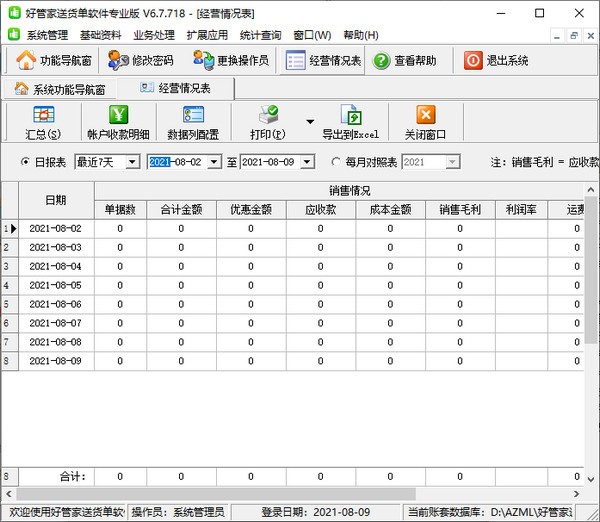The width and height of the screenshot is (600, 522).
Task: Click the 利润率 column header
Action: pos(522,209)
